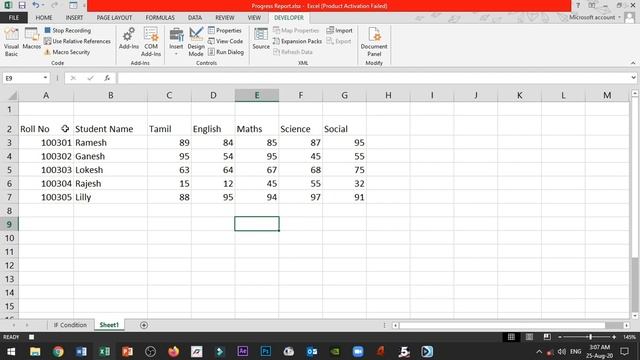640x360 pixels.
Task: Select the Student Name header cell
Action: pyautogui.click(x=110, y=129)
